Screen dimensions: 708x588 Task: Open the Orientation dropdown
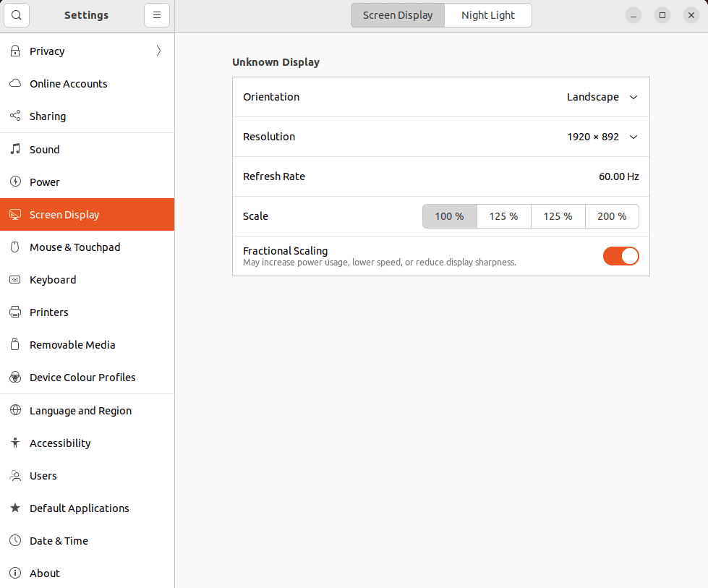pos(602,97)
